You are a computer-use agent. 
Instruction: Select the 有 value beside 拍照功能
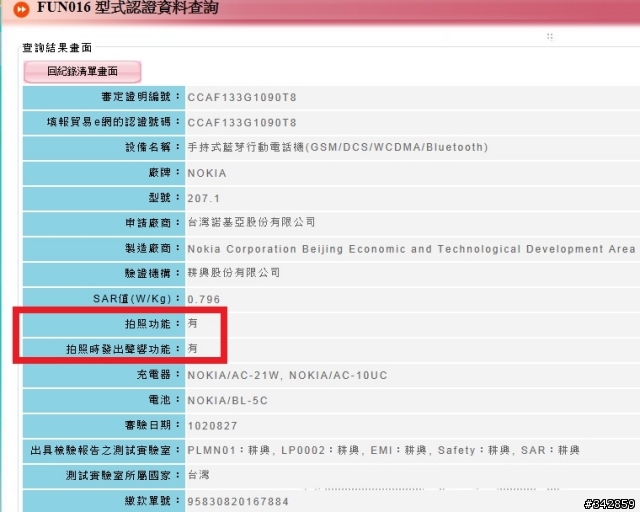(x=192, y=323)
